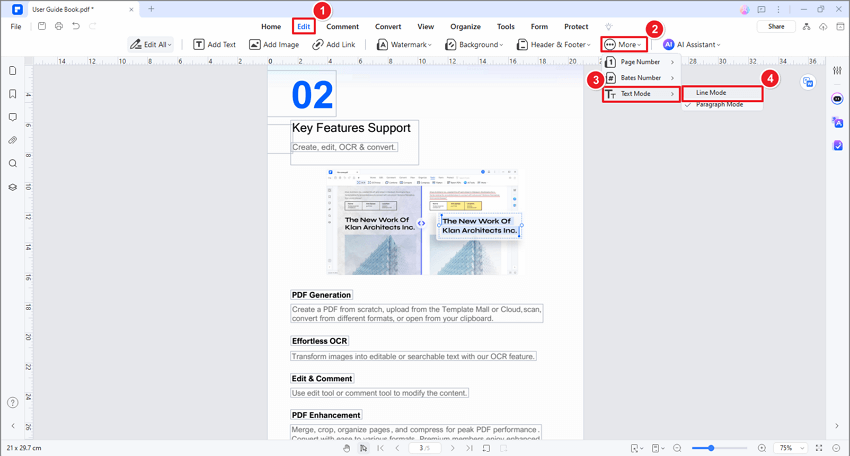Enter full screen mode
850x456 pixels.
(819, 448)
